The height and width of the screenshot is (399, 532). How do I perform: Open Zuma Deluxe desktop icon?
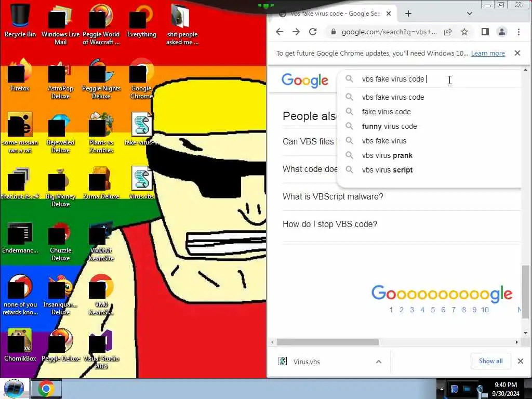point(101,183)
